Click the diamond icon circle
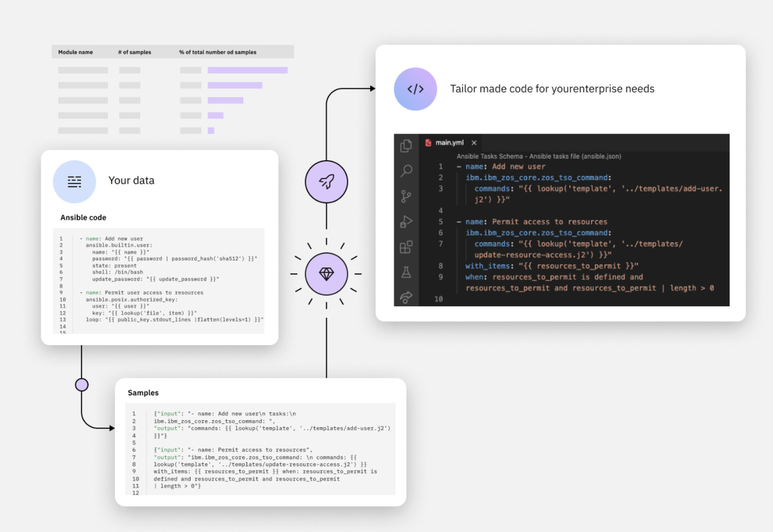This screenshot has height=532, width=773. (x=326, y=274)
